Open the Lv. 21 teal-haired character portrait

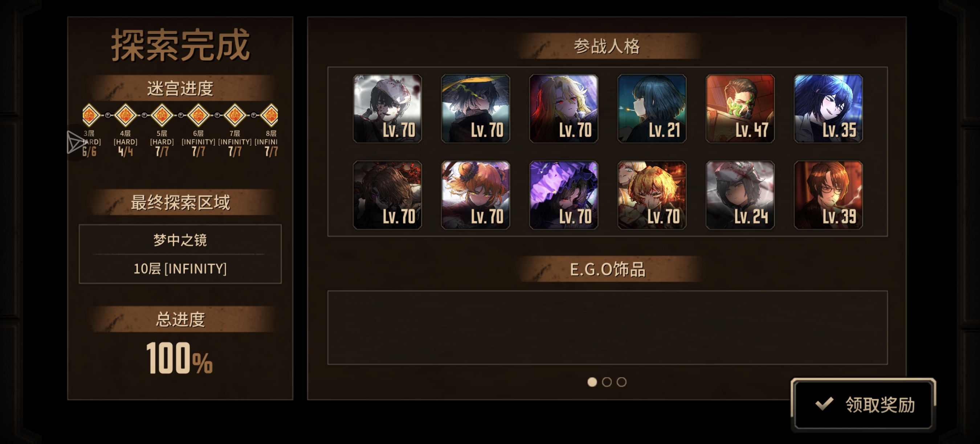tap(652, 109)
